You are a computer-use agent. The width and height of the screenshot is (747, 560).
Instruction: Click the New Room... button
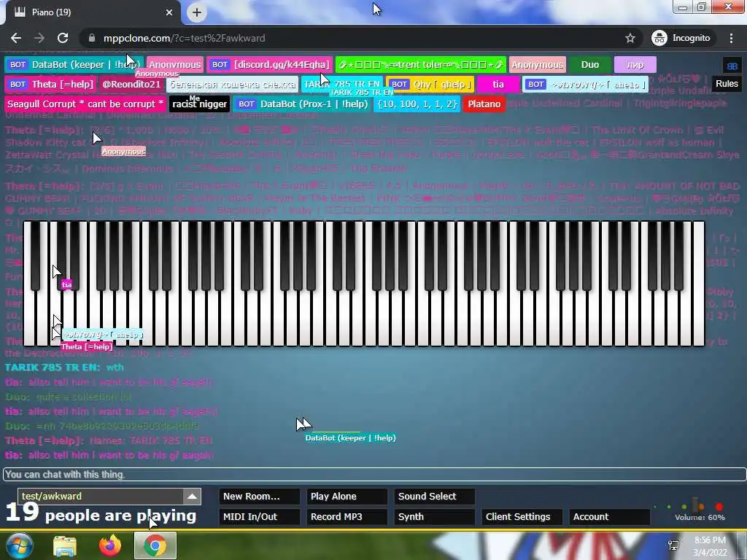coord(259,496)
